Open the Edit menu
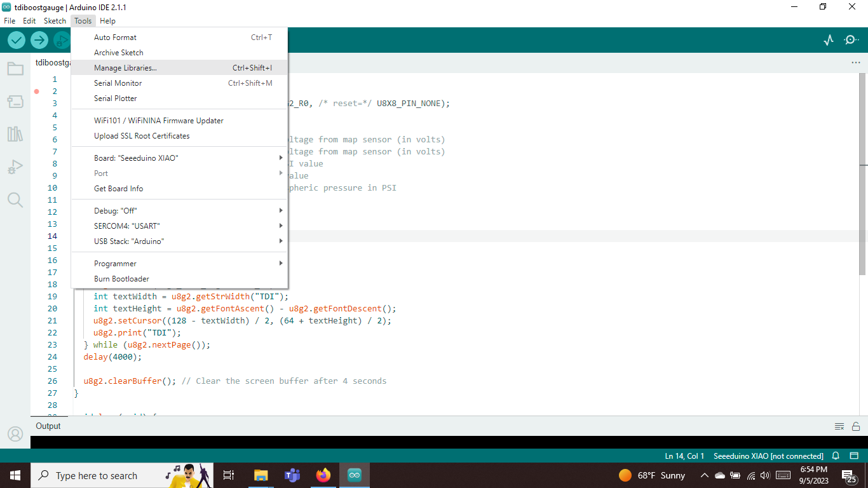The image size is (868, 488). click(x=29, y=21)
